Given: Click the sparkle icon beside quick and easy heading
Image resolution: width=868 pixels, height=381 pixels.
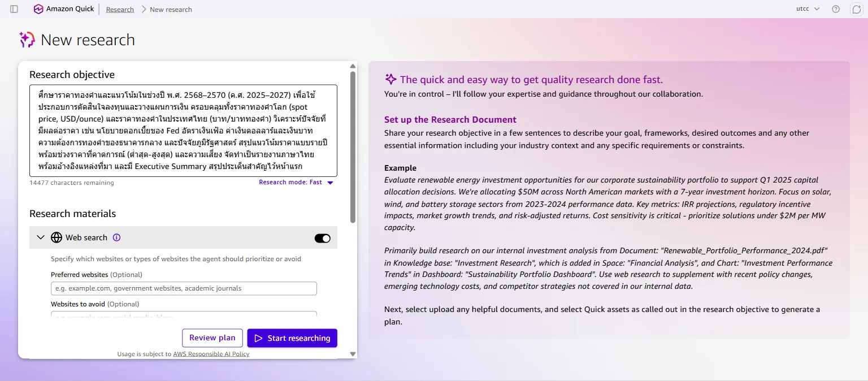Looking at the screenshot, I should (390, 79).
